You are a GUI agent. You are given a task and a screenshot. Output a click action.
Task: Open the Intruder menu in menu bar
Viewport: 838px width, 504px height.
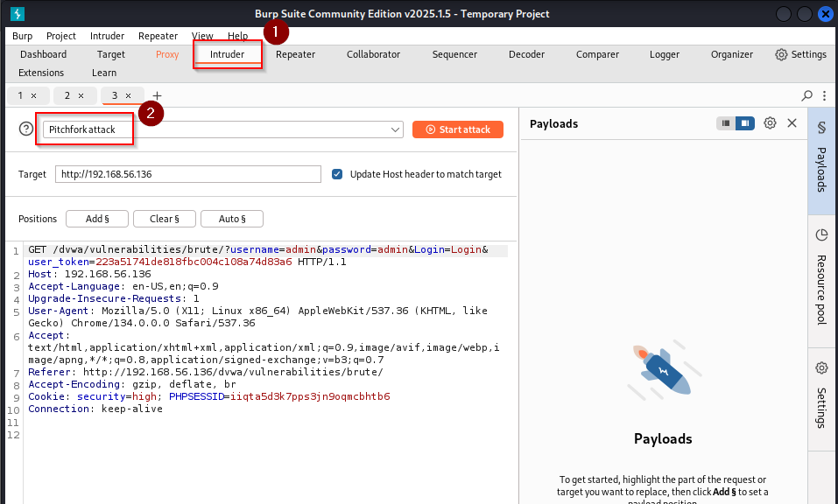click(107, 36)
